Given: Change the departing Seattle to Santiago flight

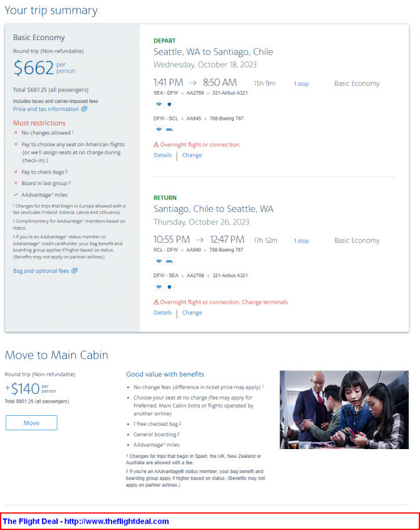Looking at the screenshot, I should coord(192,155).
